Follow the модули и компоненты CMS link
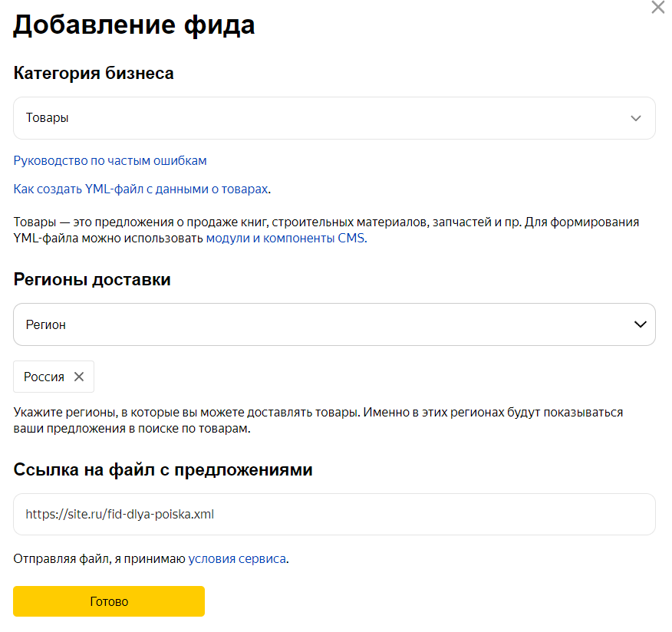The image size is (672, 632). click(286, 239)
